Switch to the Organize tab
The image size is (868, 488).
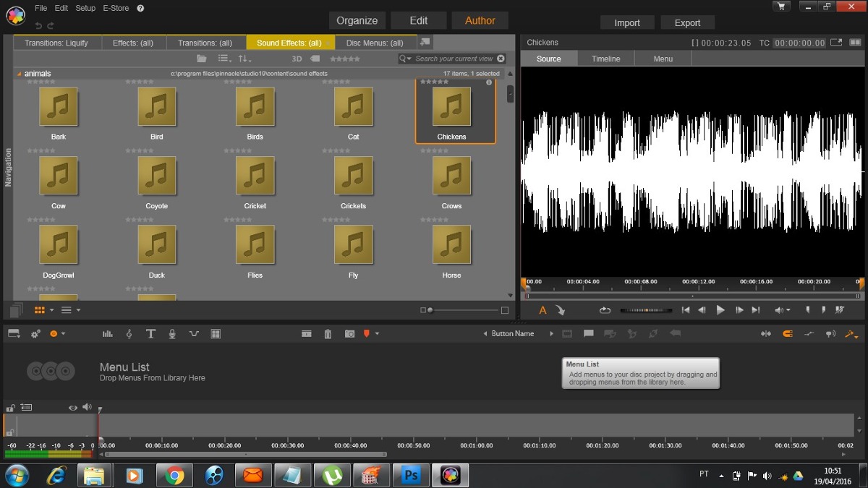357,20
